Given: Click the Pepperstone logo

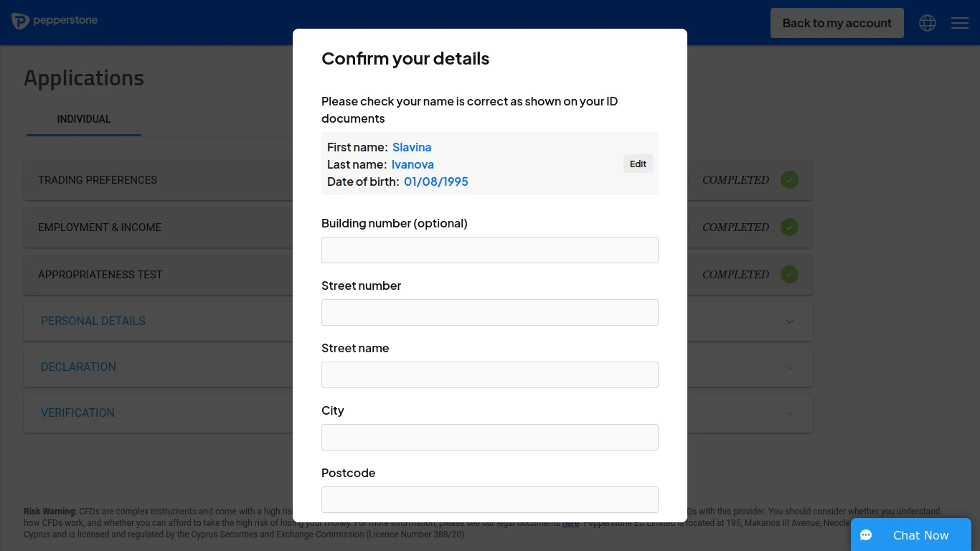Looking at the screenshot, I should tap(55, 21).
